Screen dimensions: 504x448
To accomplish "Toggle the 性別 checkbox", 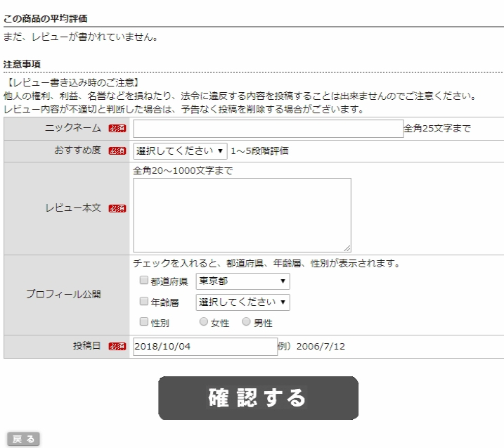I will (144, 323).
